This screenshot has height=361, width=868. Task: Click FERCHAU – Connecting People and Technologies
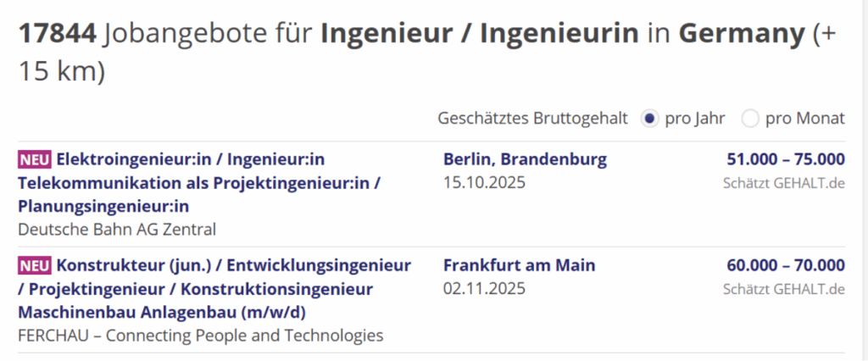[x=200, y=336]
